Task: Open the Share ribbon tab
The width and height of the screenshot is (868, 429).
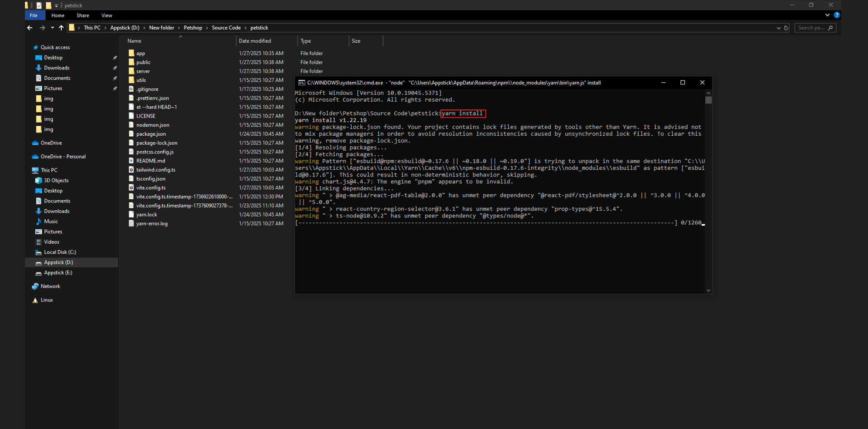Action: pyautogui.click(x=83, y=15)
